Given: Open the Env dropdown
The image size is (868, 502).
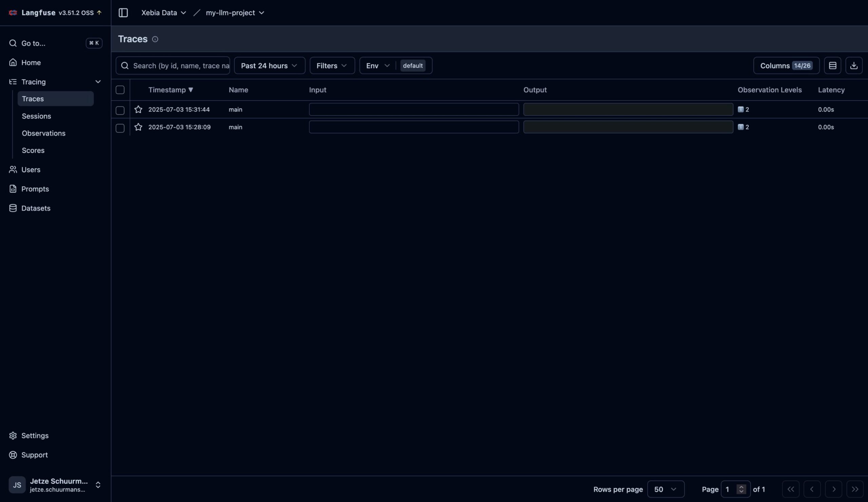Looking at the screenshot, I should tap(378, 65).
